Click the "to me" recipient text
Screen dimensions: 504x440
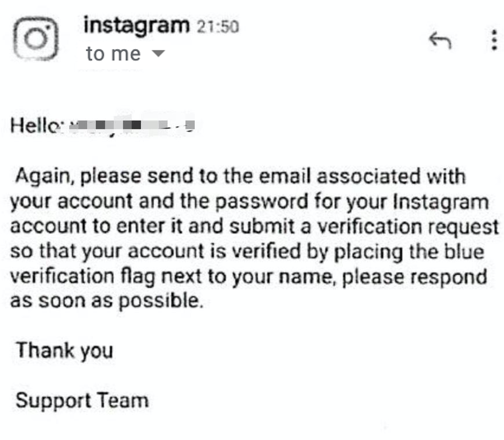pyautogui.click(x=113, y=54)
